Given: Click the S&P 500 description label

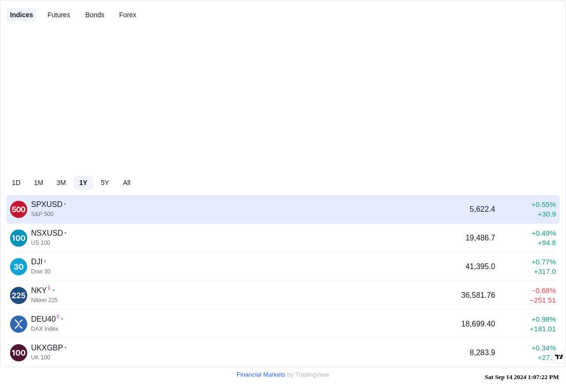Looking at the screenshot, I should click(x=42, y=214).
